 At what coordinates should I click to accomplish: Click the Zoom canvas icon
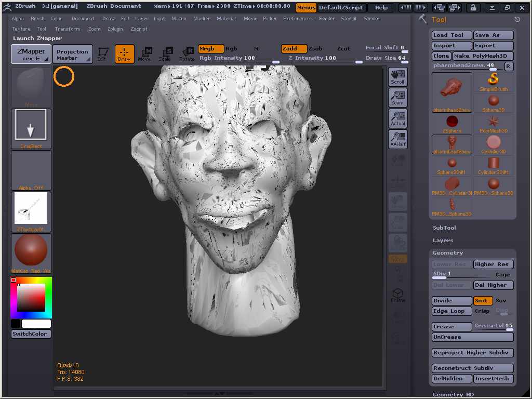pos(397,97)
